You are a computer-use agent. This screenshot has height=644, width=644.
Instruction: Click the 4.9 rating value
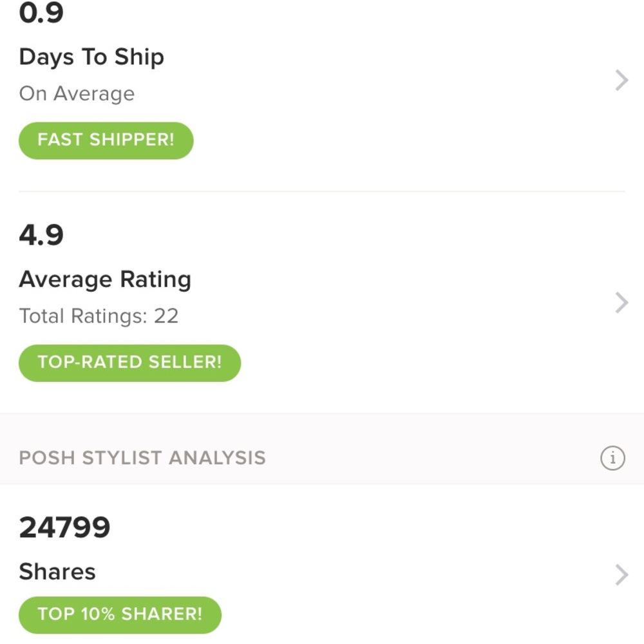click(41, 236)
